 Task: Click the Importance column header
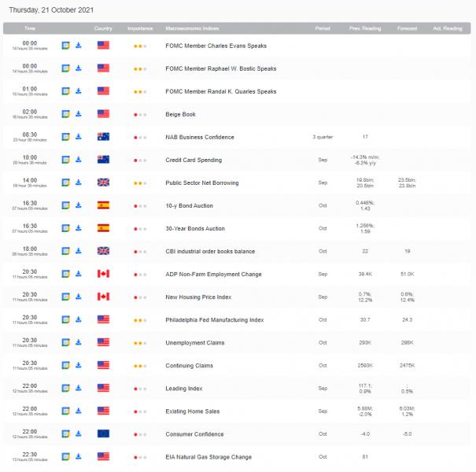[x=140, y=28]
